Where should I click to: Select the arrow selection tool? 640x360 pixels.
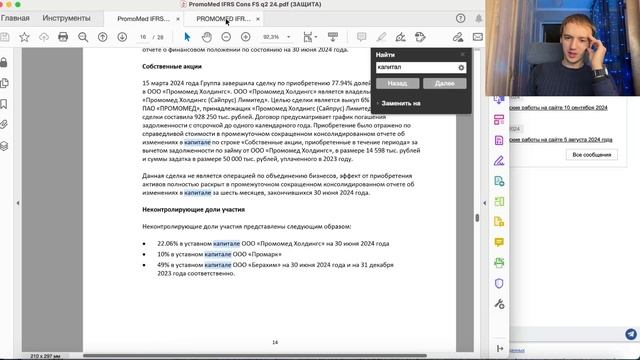(187, 37)
